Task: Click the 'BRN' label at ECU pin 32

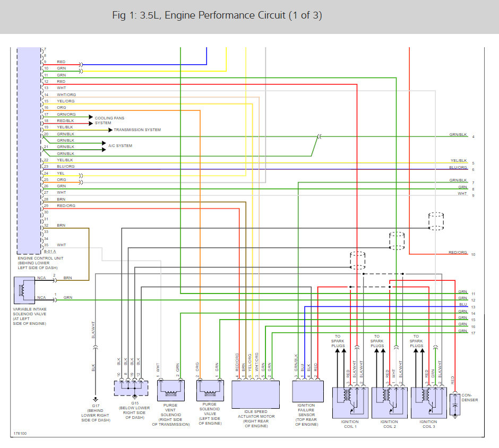Action: point(61,225)
